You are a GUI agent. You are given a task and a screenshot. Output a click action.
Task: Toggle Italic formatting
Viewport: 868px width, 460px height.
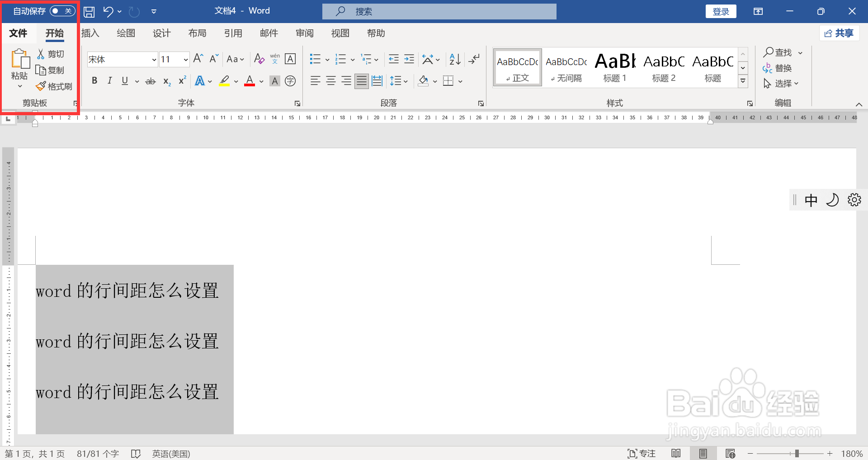coord(109,81)
